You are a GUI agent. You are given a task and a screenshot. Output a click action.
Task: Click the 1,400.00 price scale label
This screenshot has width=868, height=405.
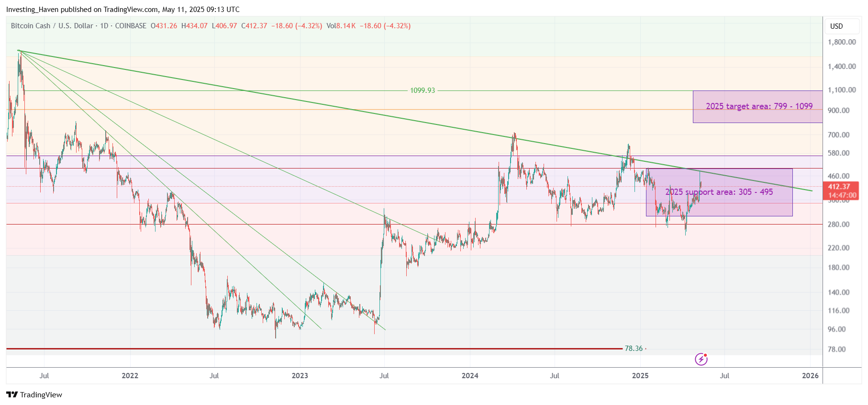point(842,67)
